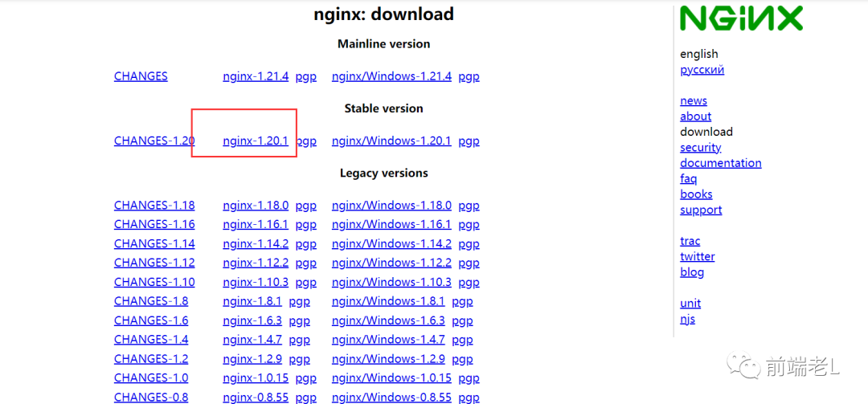Go to the security page
Viewport: 868px width, 404px height.
click(x=700, y=147)
